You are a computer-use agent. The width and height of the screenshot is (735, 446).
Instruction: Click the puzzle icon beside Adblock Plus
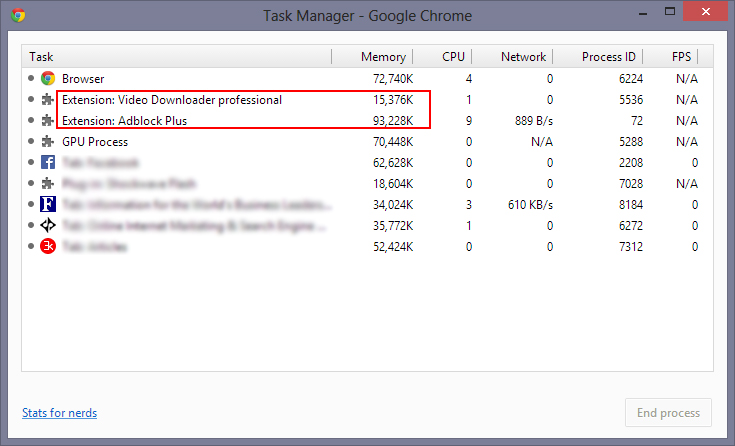47,121
